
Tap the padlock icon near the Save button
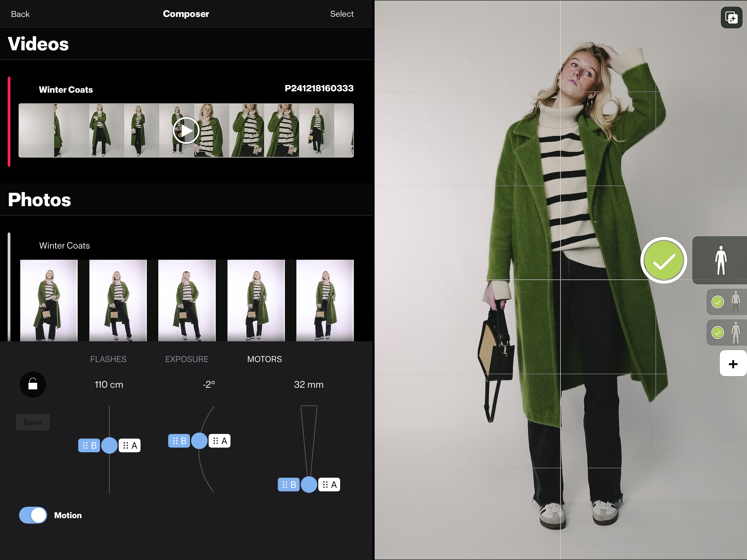[x=33, y=384]
